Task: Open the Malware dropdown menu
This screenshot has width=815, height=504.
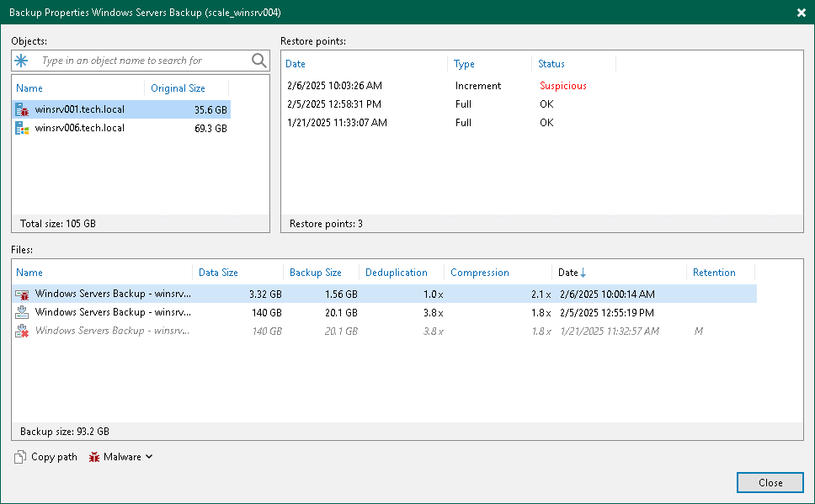Action: point(148,457)
